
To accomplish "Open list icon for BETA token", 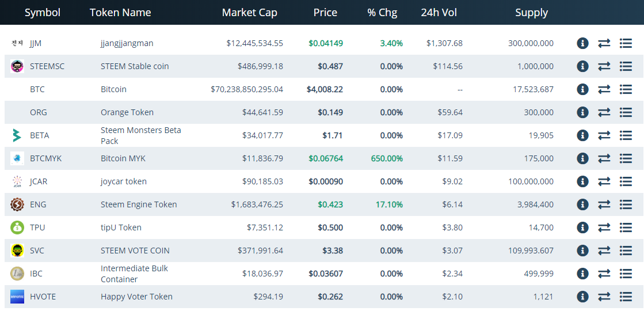I will point(626,135).
